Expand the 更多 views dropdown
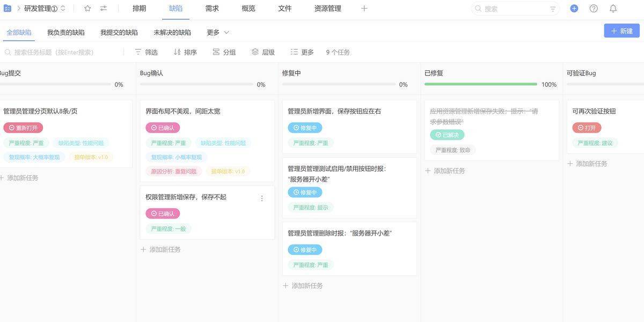 218,32
